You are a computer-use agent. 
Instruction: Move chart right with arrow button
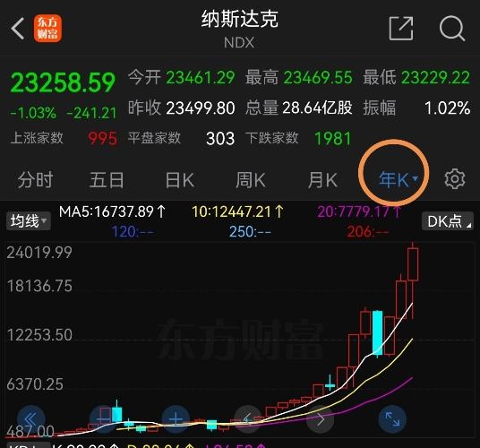point(321,419)
